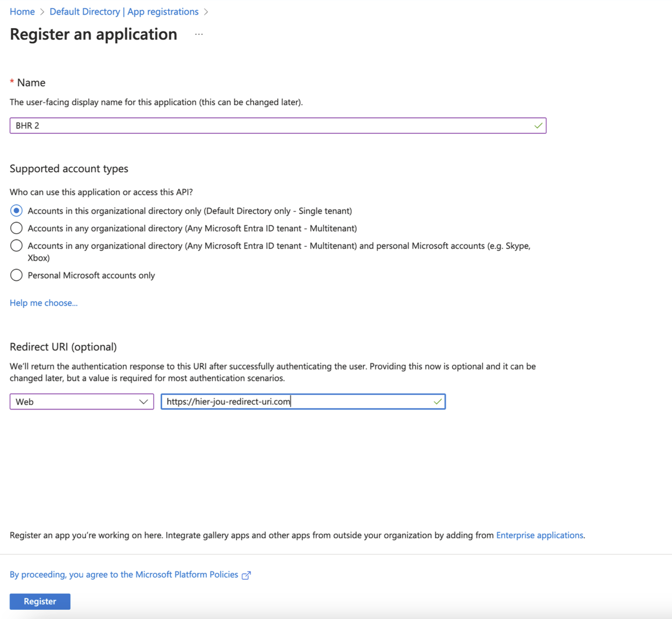This screenshot has height=619, width=672.
Task: Go to Home breadcrumb
Action: [x=22, y=12]
